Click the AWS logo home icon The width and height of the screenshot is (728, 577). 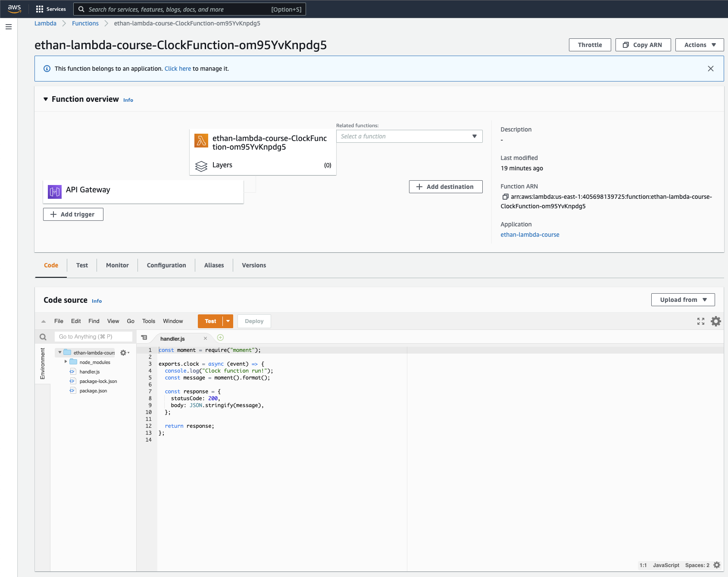[14, 9]
